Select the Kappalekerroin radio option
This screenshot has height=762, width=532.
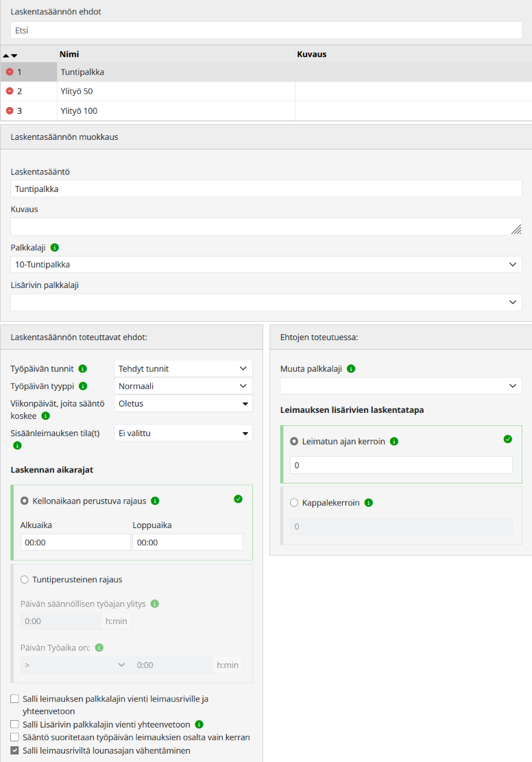[294, 503]
